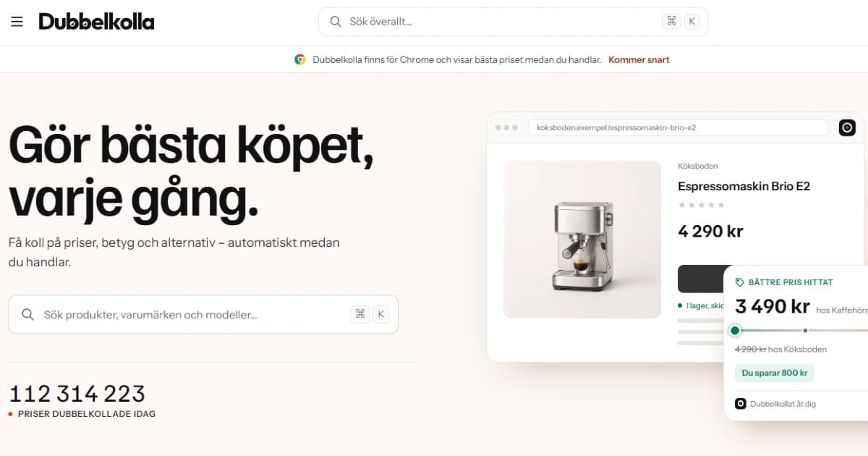Select the mock browser URL bar

point(678,128)
